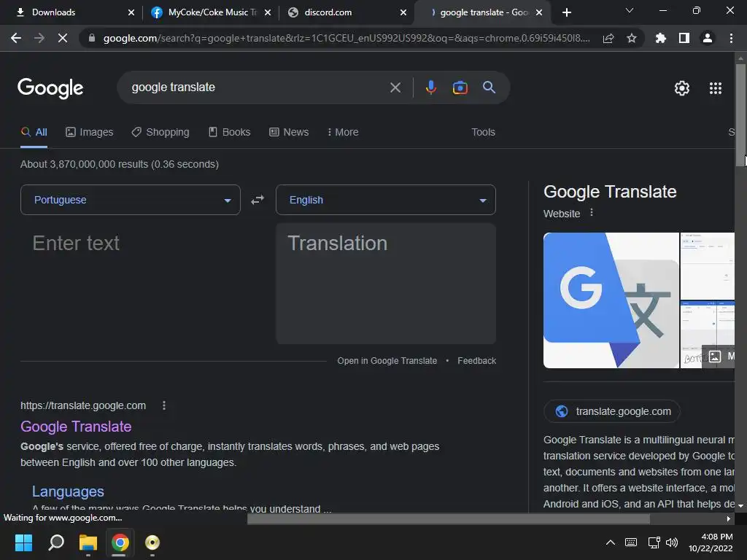Click the network display tray icon
This screenshot has width=747, height=560.
coord(654,542)
